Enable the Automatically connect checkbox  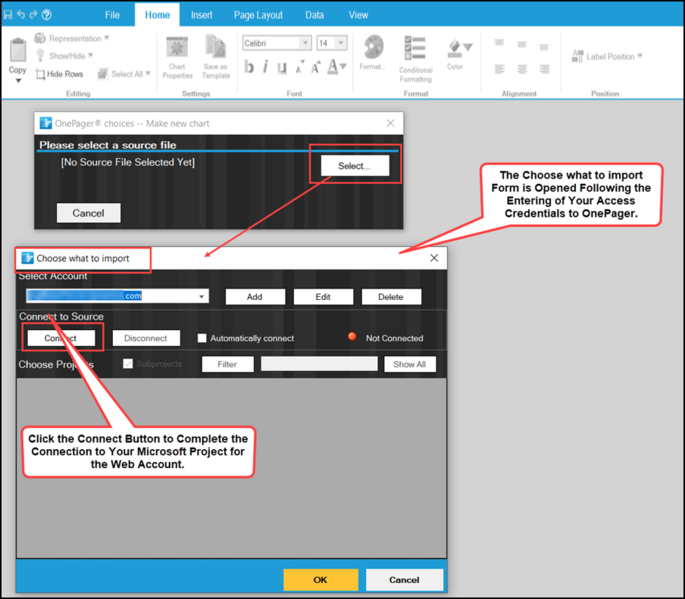point(202,338)
